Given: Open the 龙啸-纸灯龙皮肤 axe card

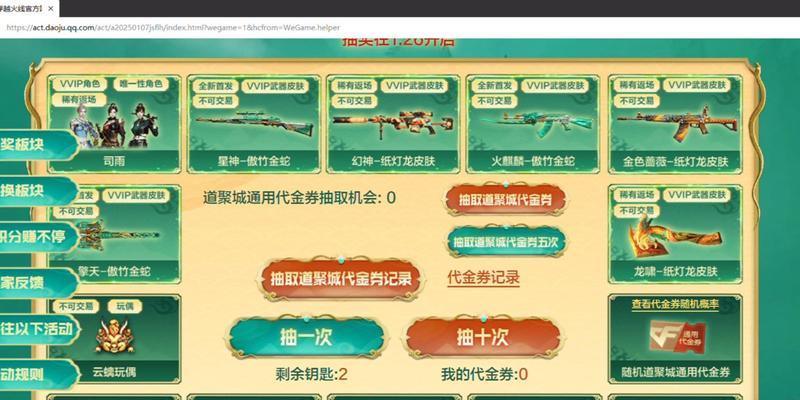Looking at the screenshot, I should pos(675,234).
